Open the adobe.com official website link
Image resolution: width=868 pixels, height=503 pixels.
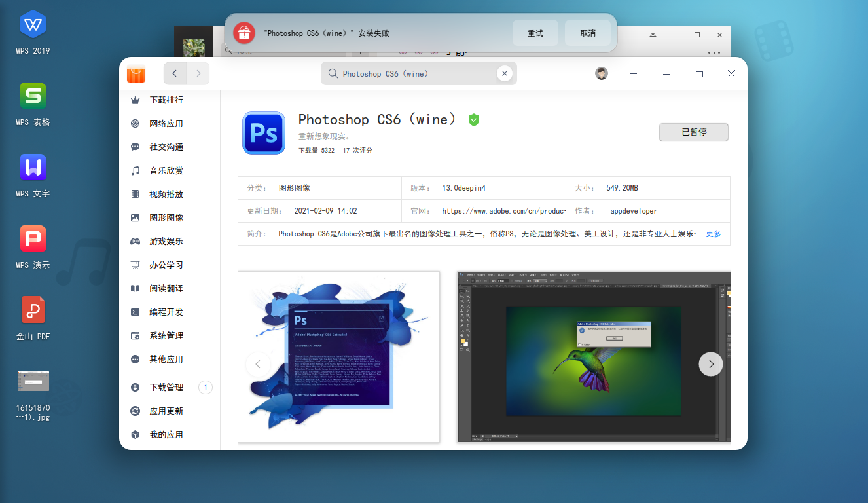click(x=503, y=211)
